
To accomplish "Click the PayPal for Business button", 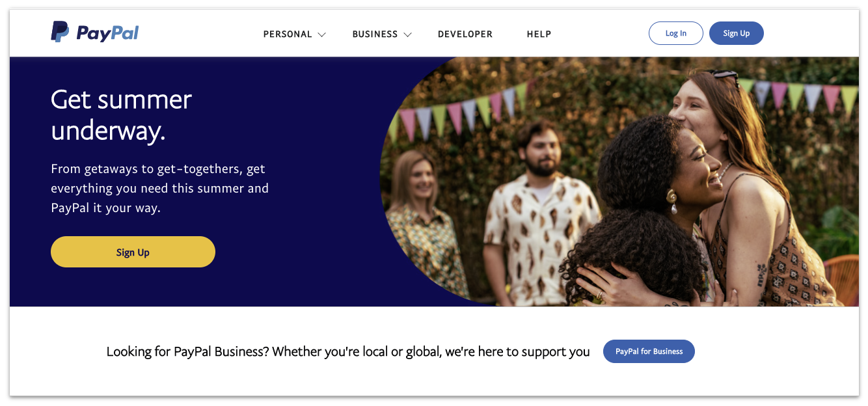I will (x=649, y=351).
